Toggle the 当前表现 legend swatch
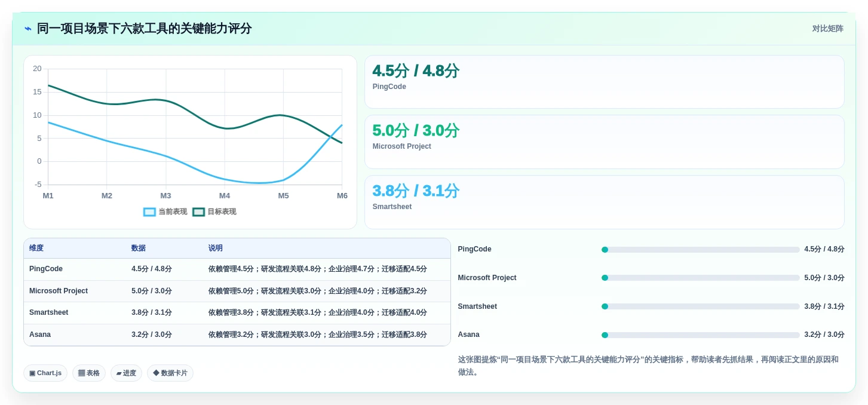The width and height of the screenshot is (868, 405). click(149, 212)
